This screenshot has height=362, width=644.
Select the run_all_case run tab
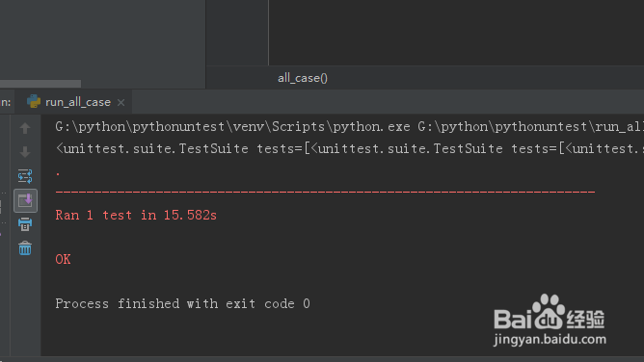pyautogui.click(x=74, y=102)
